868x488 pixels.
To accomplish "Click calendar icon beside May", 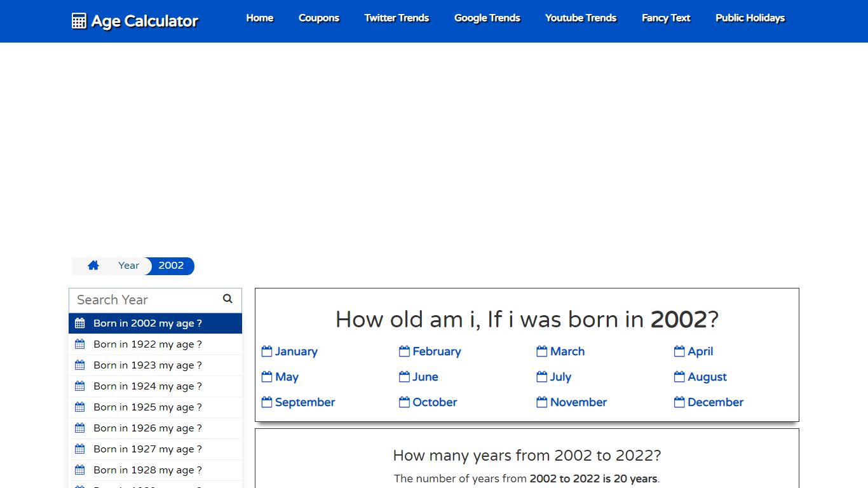I will point(267,377).
